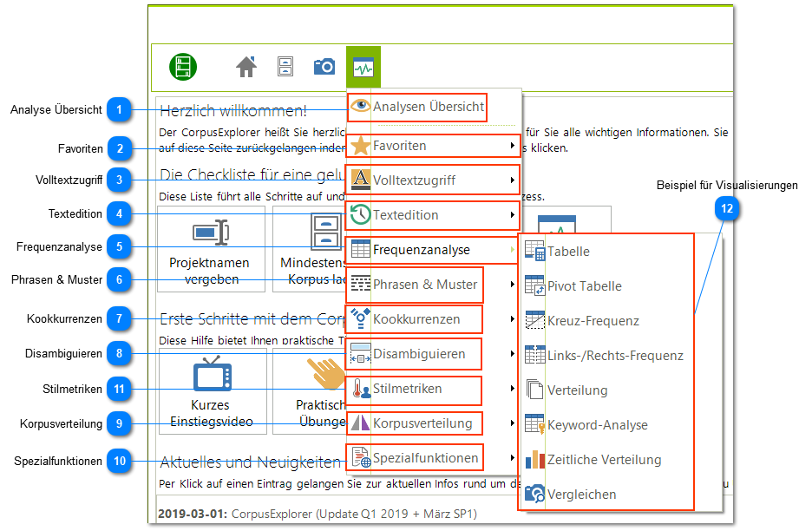
Task: Click the Spezialfunktionen document icon
Action: tap(361, 457)
